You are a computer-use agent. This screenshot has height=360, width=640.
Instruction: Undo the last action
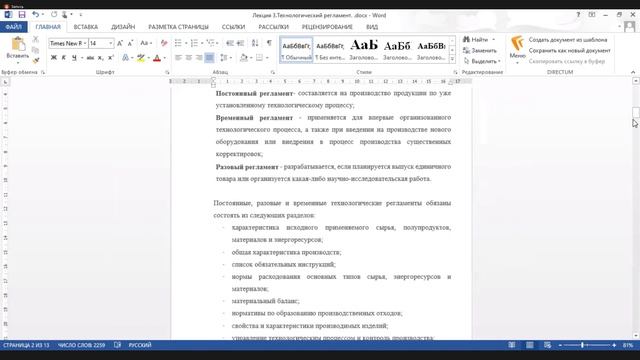[x=36, y=15]
